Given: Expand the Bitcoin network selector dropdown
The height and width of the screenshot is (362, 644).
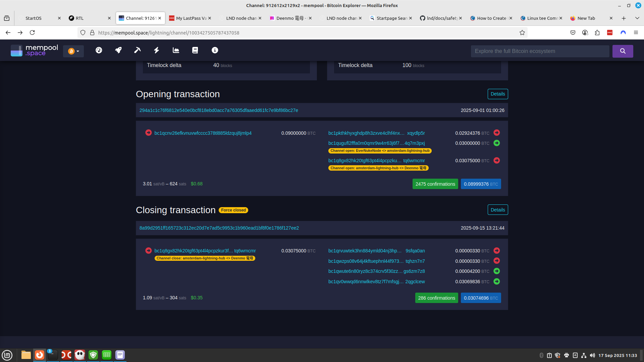Looking at the screenshot, I should pos(73,51).
